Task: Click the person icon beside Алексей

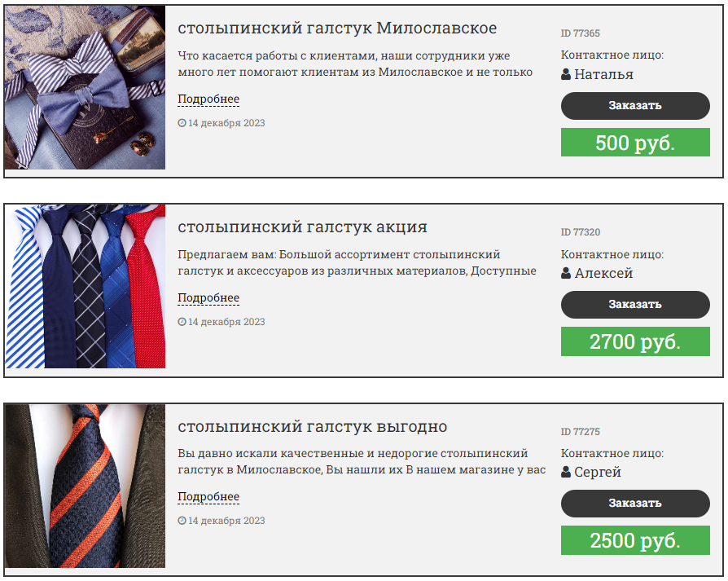Action: [x=565, y=273]
